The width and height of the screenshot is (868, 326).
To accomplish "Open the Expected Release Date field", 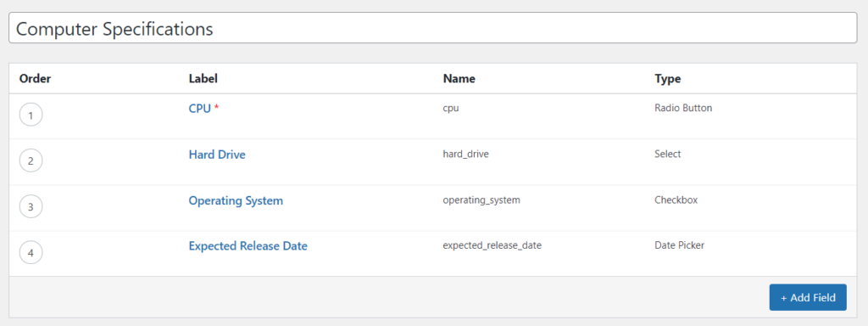I will [248, 245].
